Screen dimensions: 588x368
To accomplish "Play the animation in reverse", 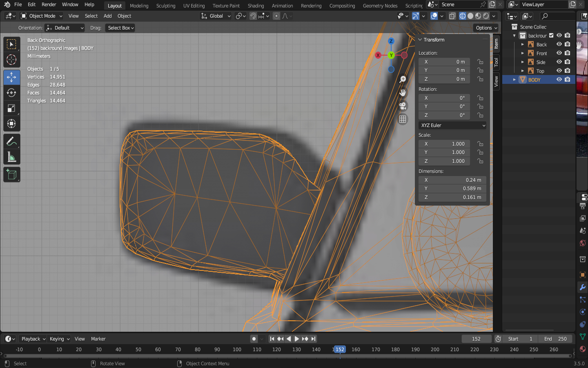I will pyautogui.click(x=289, y=339).
